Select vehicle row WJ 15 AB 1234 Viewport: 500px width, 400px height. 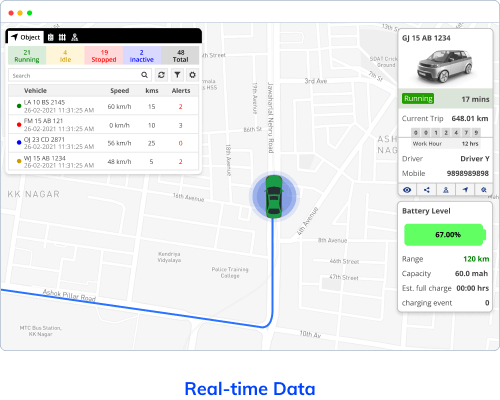click(103, 161)
